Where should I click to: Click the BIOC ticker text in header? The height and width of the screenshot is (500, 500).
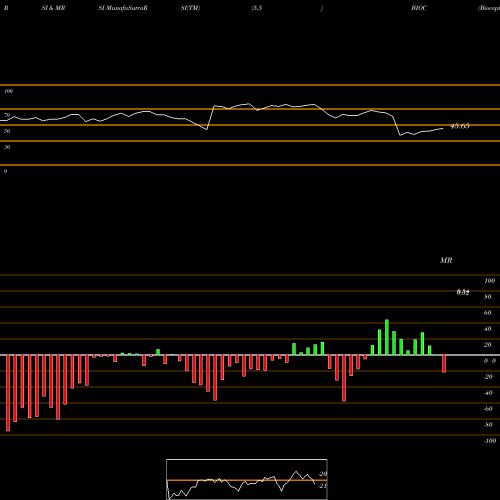pyautogui.click(x=419, y=8)
